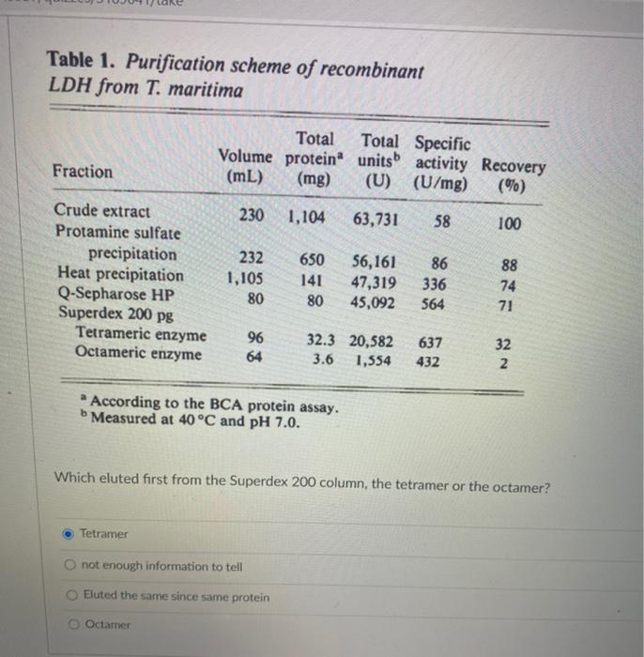Select the Tetramer radio button

coord(68,534)
